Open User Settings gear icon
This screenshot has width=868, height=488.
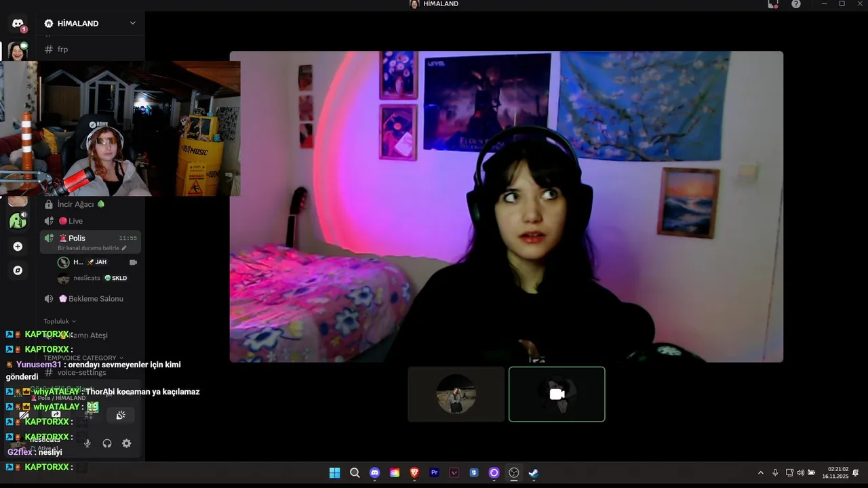coord(127,443)
